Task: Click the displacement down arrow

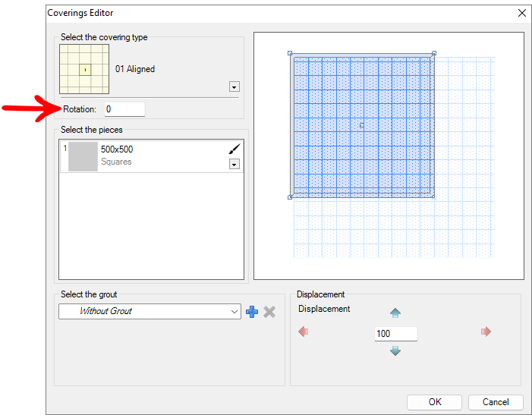Action: pos(395,351)
